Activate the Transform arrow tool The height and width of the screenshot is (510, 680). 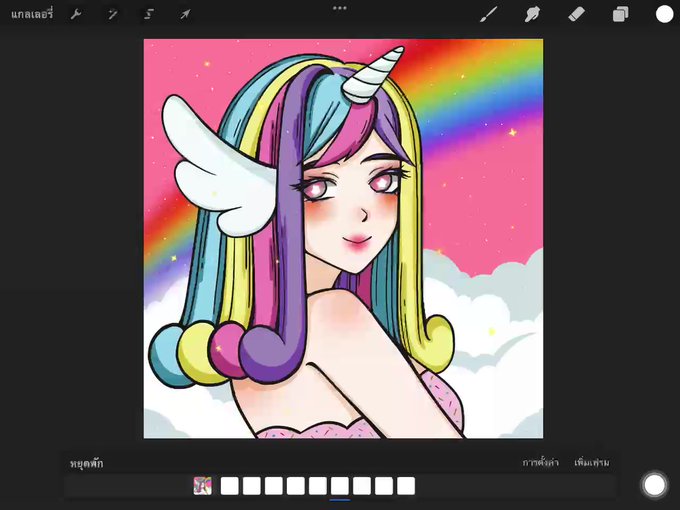click(x=185, y=14)
